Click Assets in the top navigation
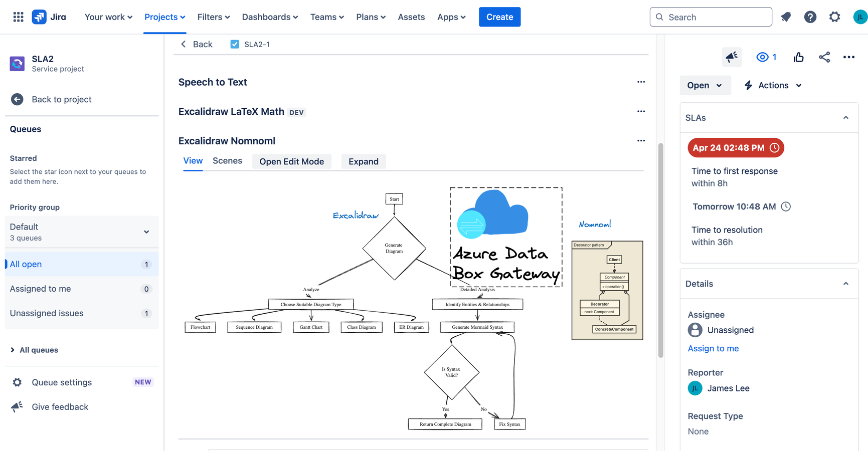The height and width of the screenshot is (451, 868). pyautogui.click(x=411, y=17)
